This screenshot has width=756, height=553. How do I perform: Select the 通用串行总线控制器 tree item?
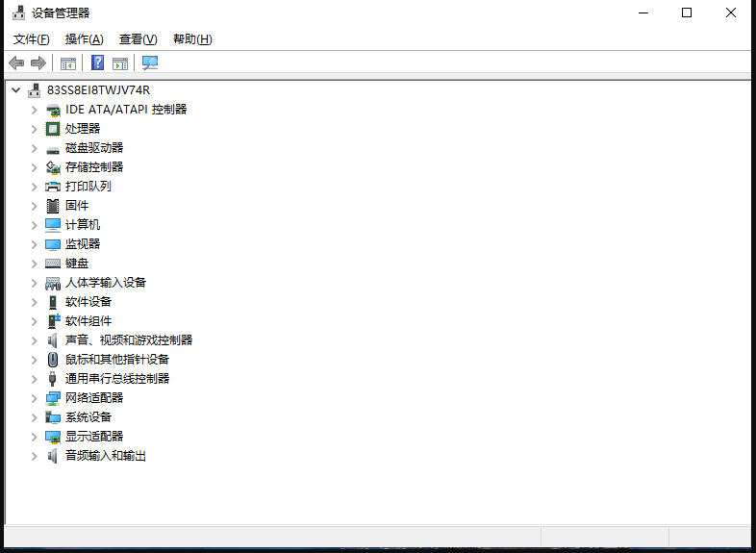click(x=117, y=379)
